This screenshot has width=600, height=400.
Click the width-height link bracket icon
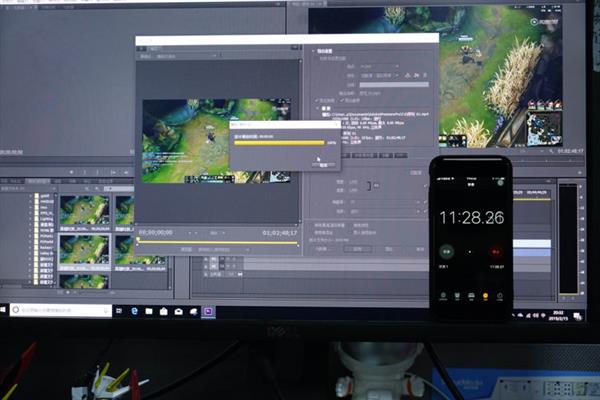point(369,186)
